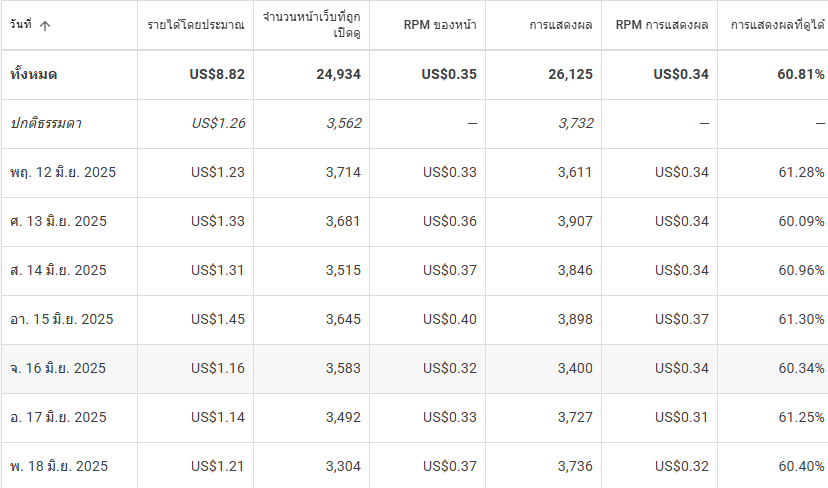
Task: Sort by RPM การแสดงผล header
Action: click(662, 25)
